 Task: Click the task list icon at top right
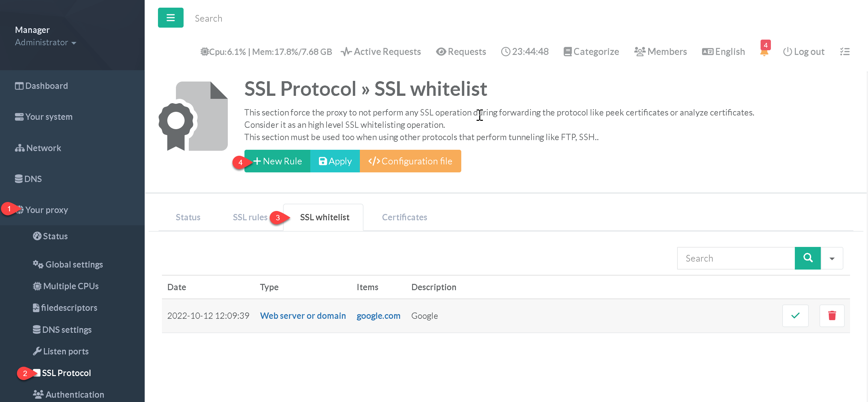(844, 52)
